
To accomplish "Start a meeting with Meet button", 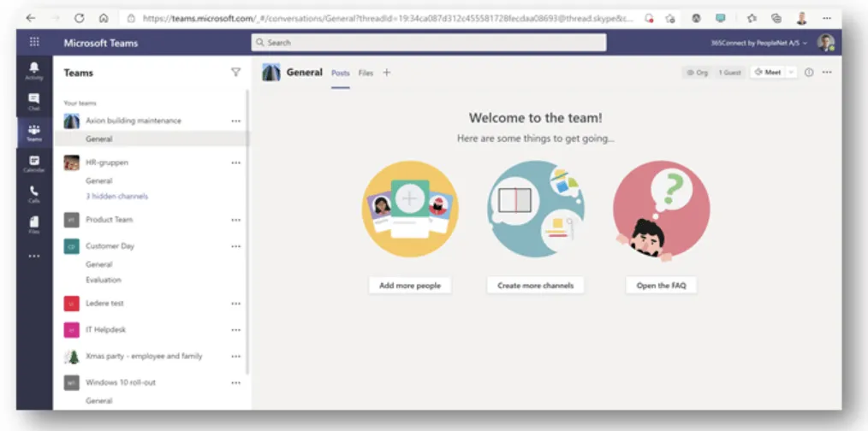I will click(768, 73).
